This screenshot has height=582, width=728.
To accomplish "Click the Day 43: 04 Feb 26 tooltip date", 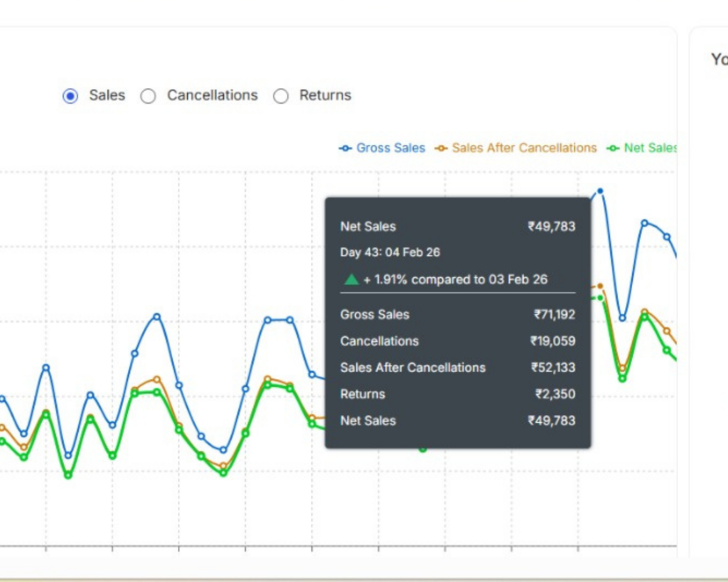I will click(x=390, y=253).
